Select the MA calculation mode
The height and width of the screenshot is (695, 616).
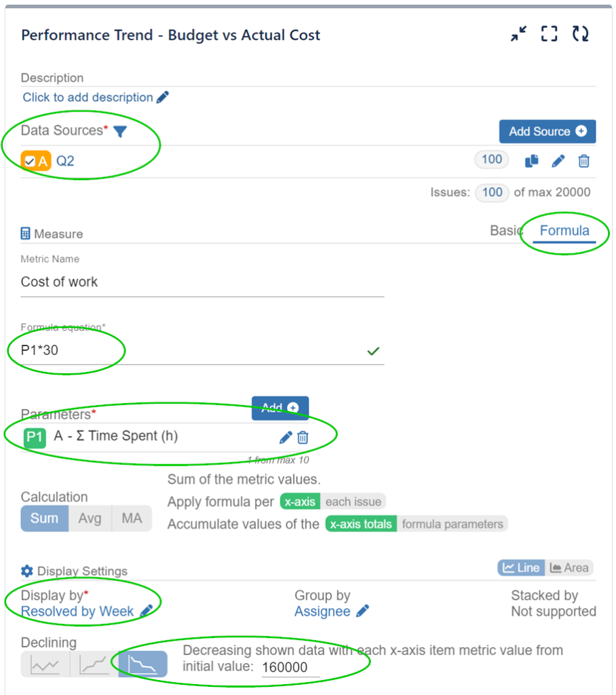click(132, 518)
